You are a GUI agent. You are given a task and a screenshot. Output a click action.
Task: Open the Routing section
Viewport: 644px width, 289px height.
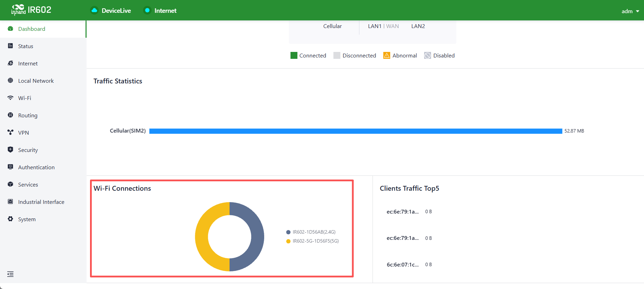pos(43,115)
